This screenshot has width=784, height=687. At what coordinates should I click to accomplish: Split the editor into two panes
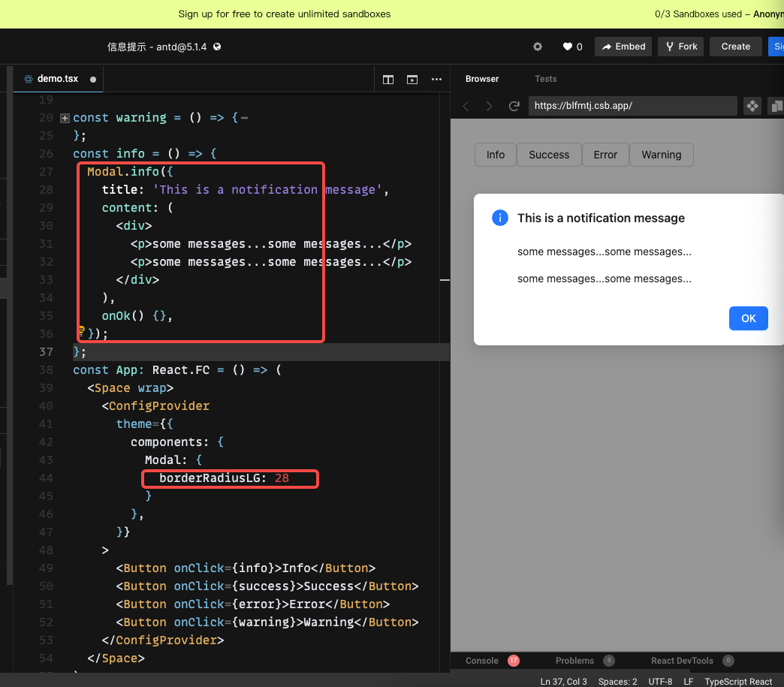(388, 78)
